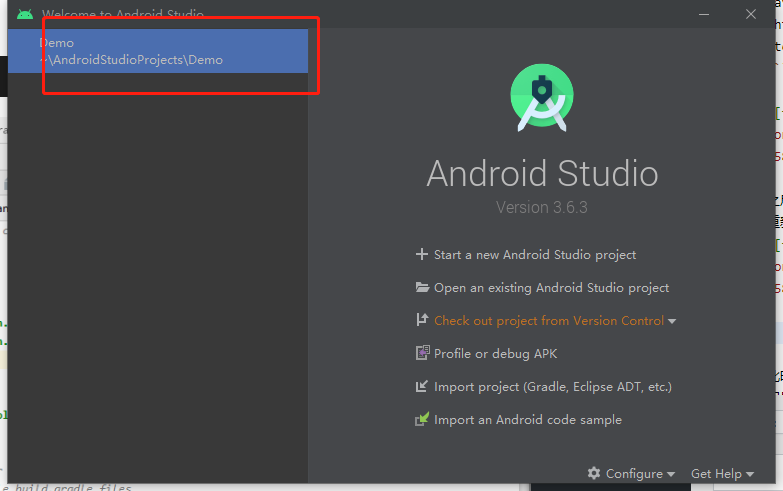The width and height of the screenshot is (783, 491).
Task: Open the Get Help dropdown menu
Action: pyautogui.click(x=722, y=474)
